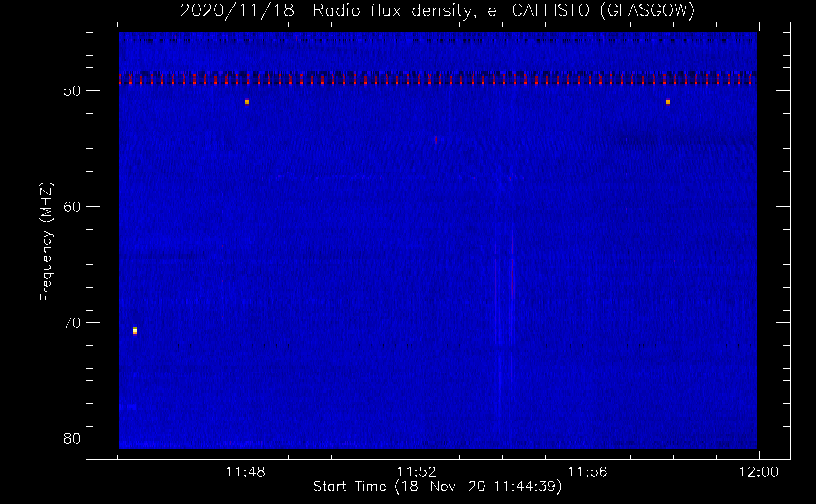Viewport: 816px width, 504px height.
Task: Click the dark band along the spectrogram top
Action: [x=438, y=40]
